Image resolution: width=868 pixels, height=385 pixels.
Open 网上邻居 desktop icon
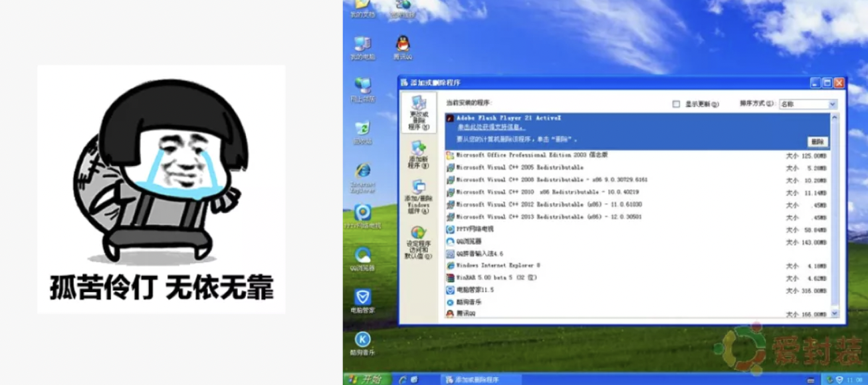point(362,89)
